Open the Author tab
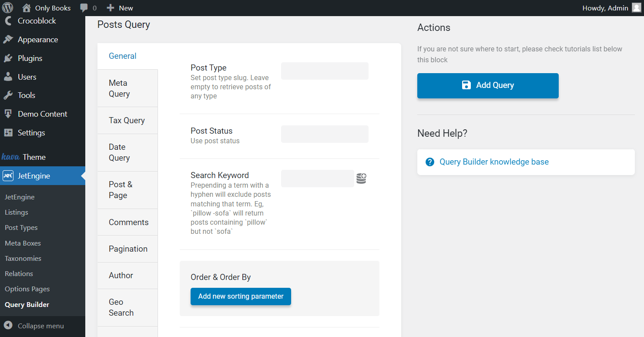 click(127, 275)
